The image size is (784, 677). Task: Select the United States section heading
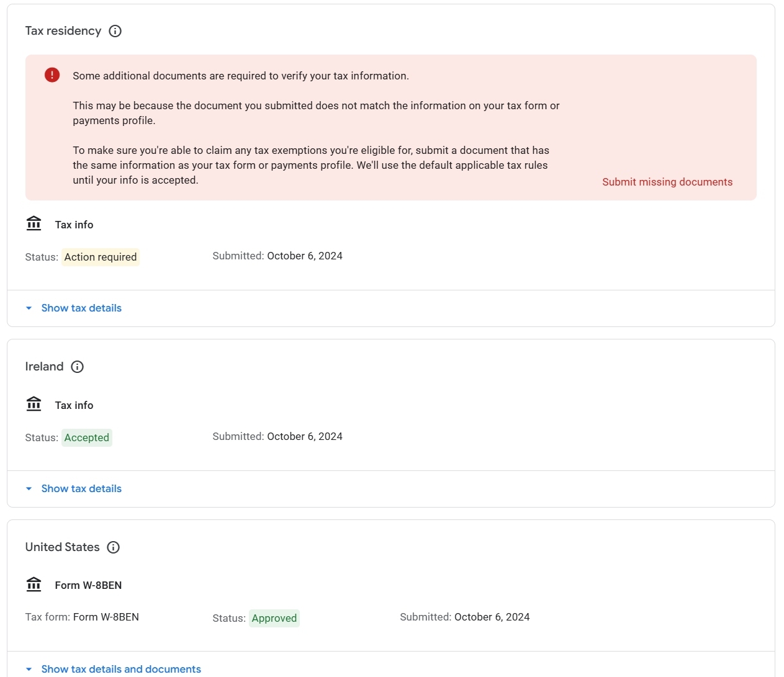coord(62,547)
